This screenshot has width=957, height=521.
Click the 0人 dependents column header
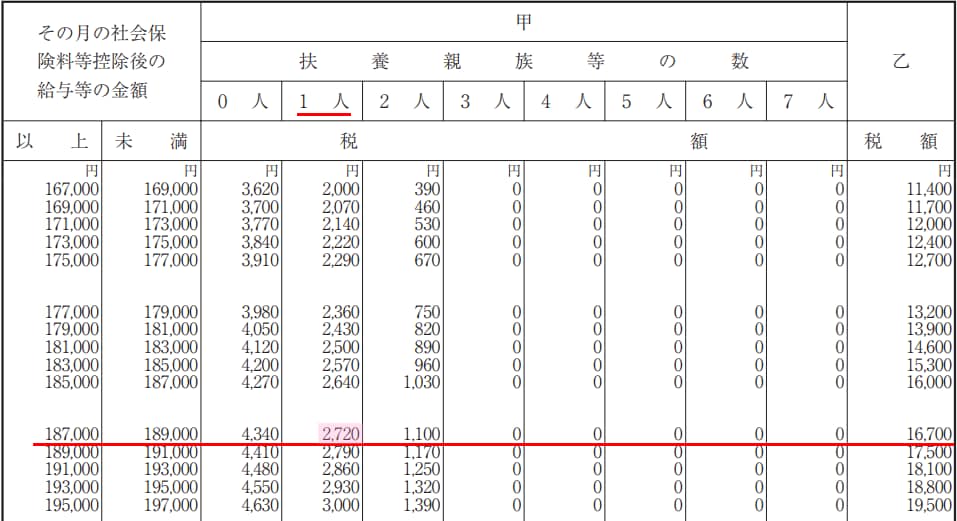[x=242, y=101]
